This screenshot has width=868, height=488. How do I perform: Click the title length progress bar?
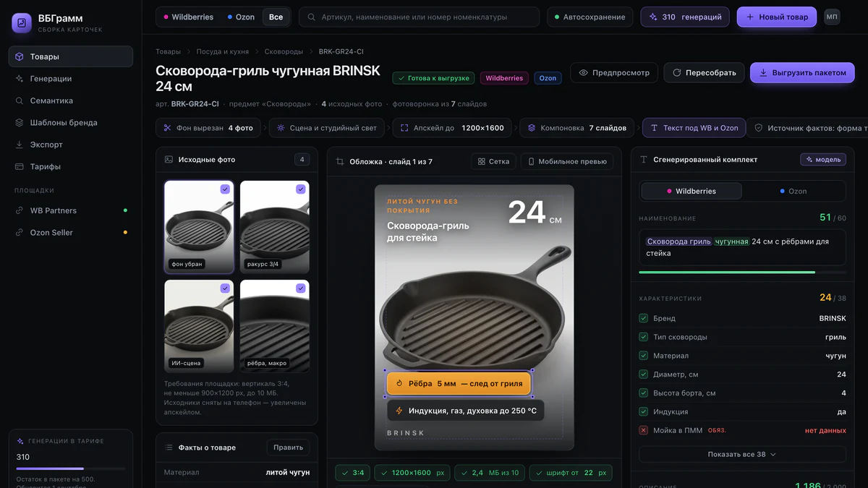pos(742,273)
